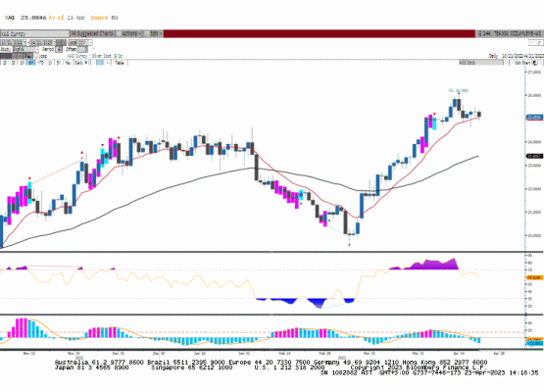The height and width of the screenshot is (392, 544).
Task: Click the chart start date field
Action: coord(13,43)
